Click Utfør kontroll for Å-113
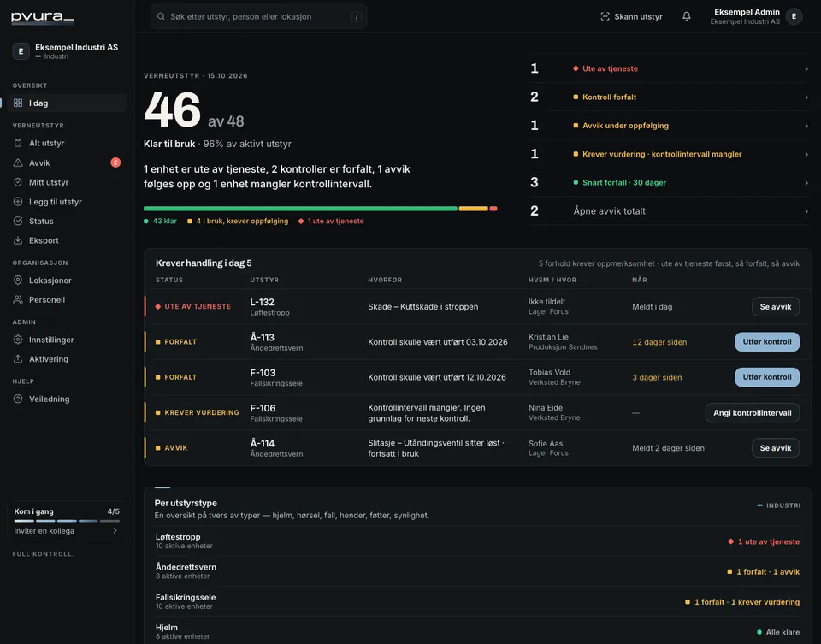 [767, 341]
